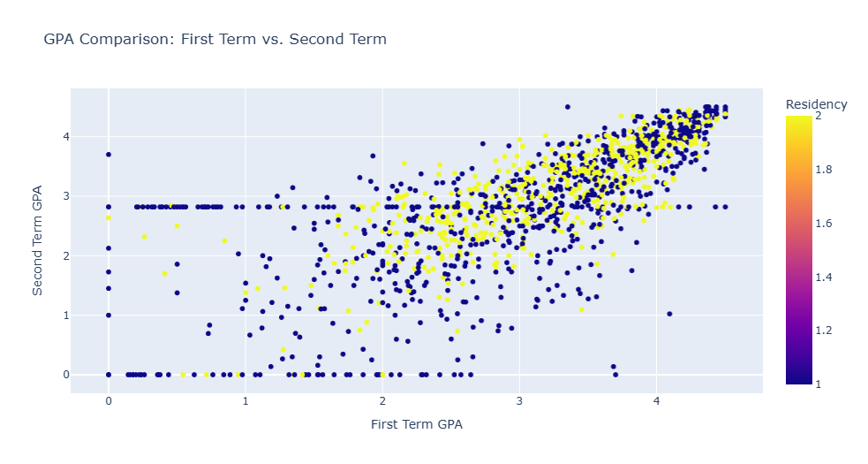Screen dimensions: 868x464
Task: Click the outlier point near first-term 4.1, second-term 1
Action: tap(669, 314)
